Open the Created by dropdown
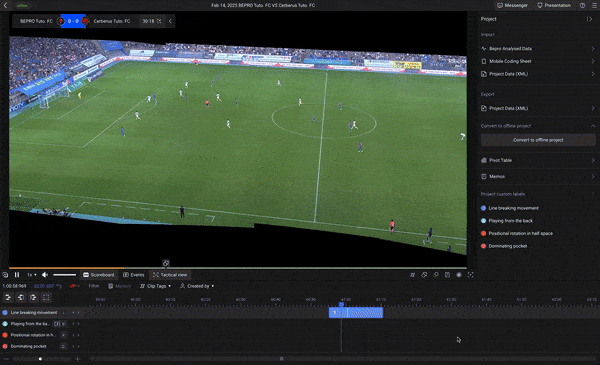This screenshot has height=365, width=600. pyautogui.click(x=197, y=286)
